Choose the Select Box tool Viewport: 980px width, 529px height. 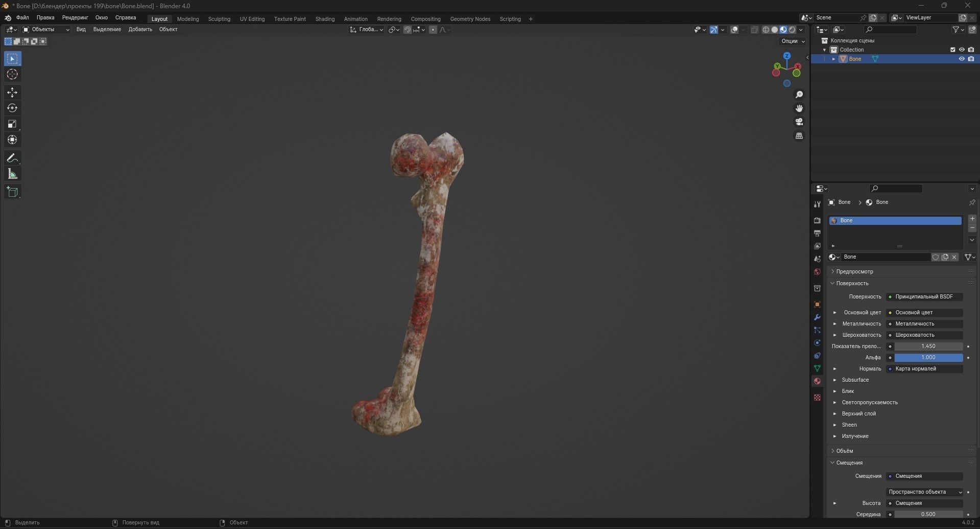pyautogui.click(x=12, y=59)
